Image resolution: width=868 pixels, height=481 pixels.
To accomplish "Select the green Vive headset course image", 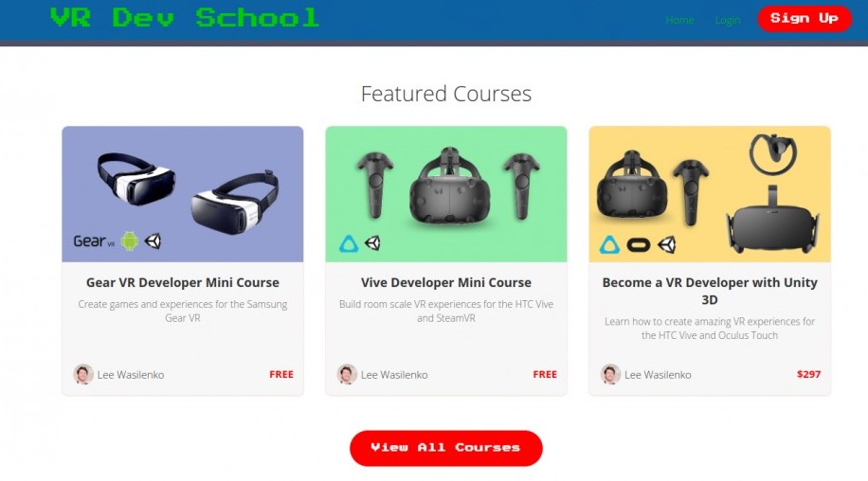I will (x=446, y=194).
